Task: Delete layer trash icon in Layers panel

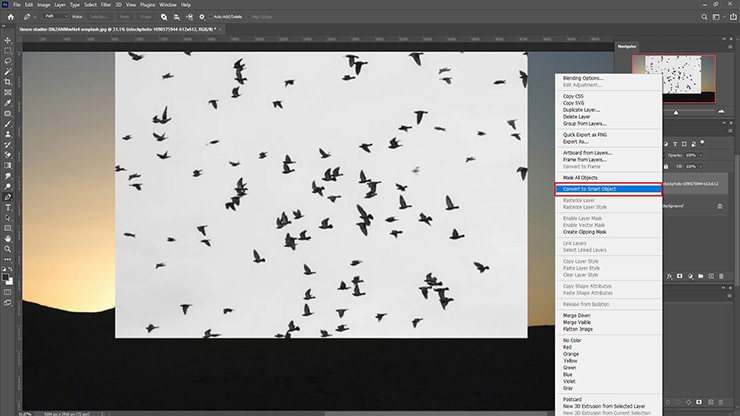Action: [721, 276]
